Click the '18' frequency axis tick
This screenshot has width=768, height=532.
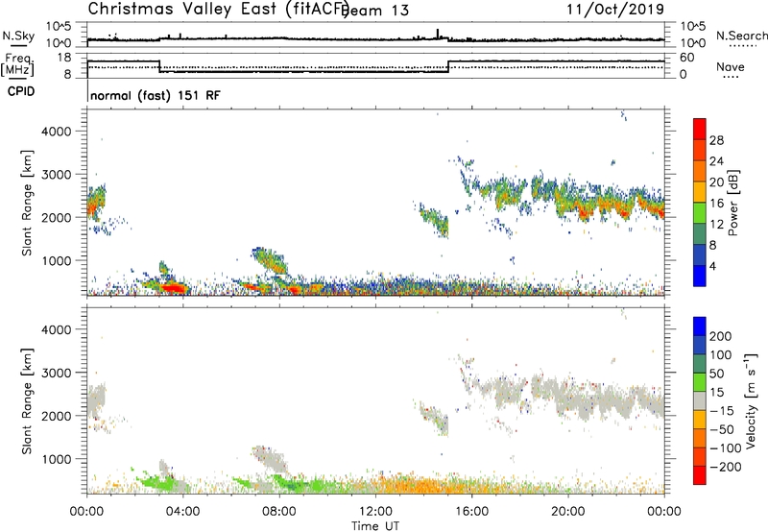(66, 58)
